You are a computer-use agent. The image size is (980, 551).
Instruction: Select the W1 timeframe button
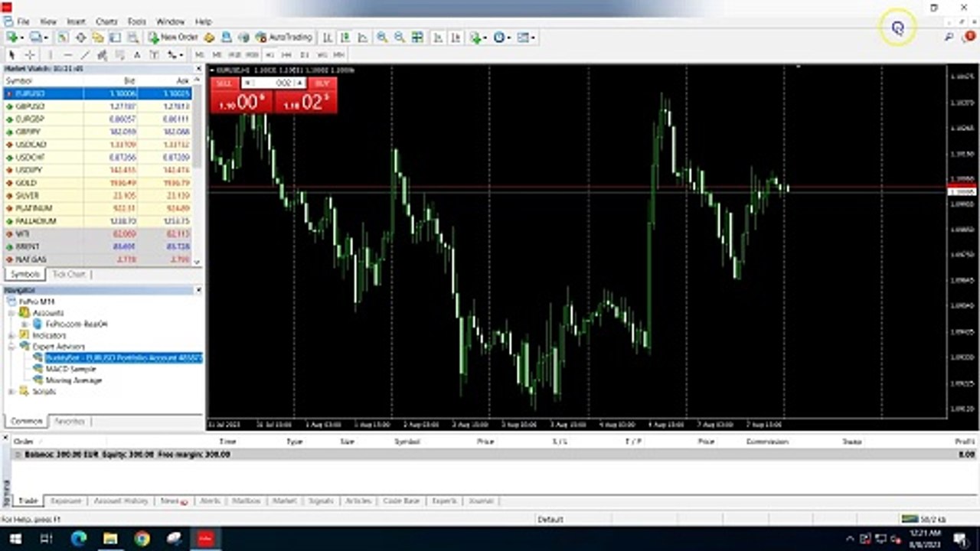(322, 55)
